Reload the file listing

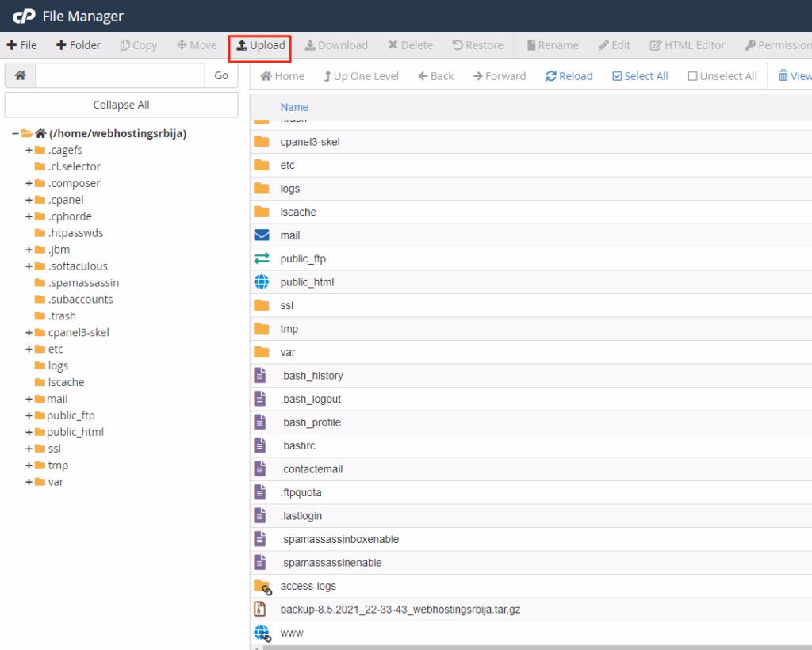[569, 76]
